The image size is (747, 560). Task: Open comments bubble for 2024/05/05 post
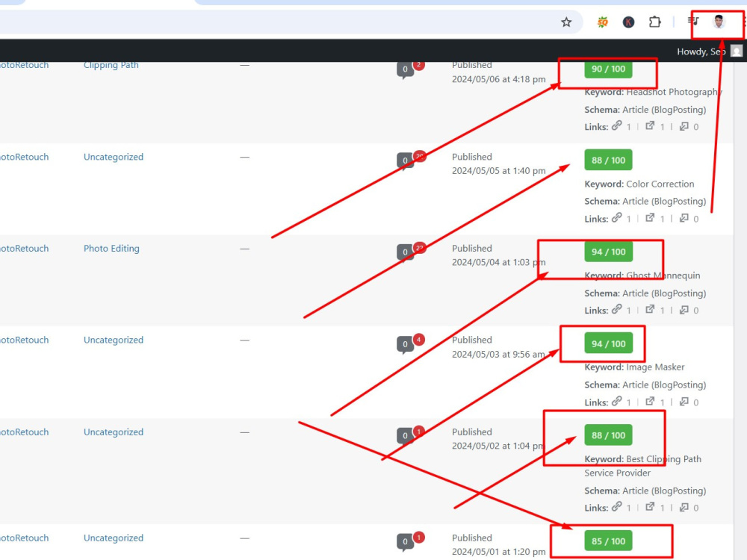click(405, 161)
